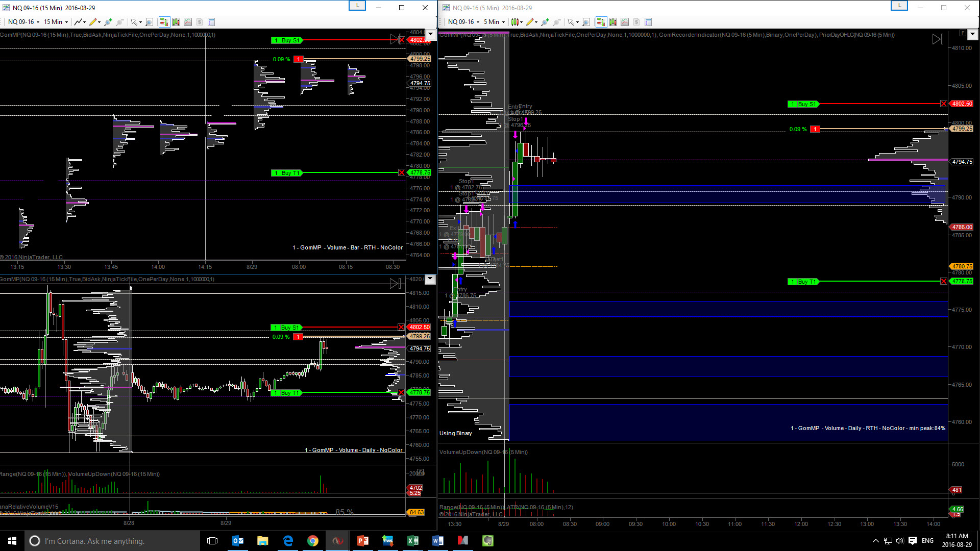Cancel Buy S1 order on 5 Min chart
Viewport: 980px width, 551px height.
[944, 104]
